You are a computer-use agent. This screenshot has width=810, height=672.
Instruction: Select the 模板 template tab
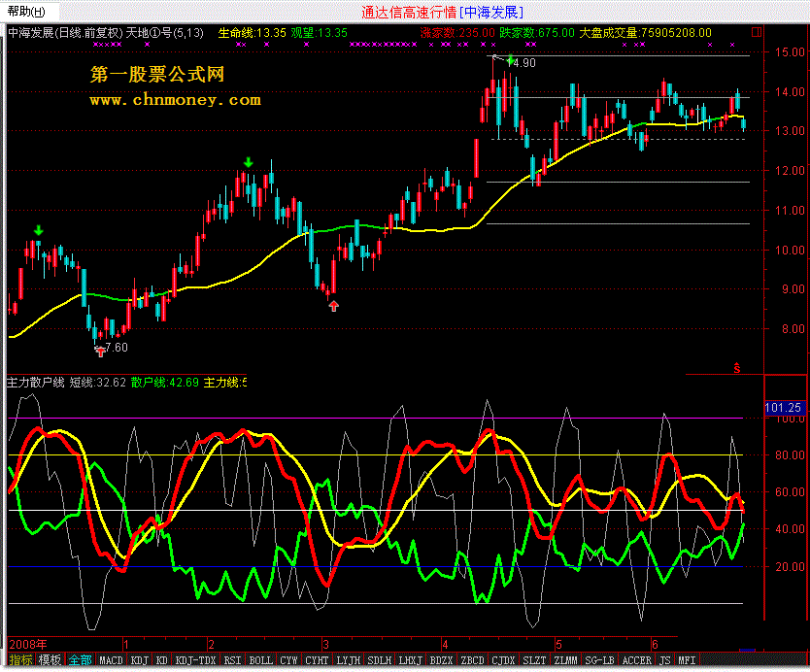click(x=51, y=659)
